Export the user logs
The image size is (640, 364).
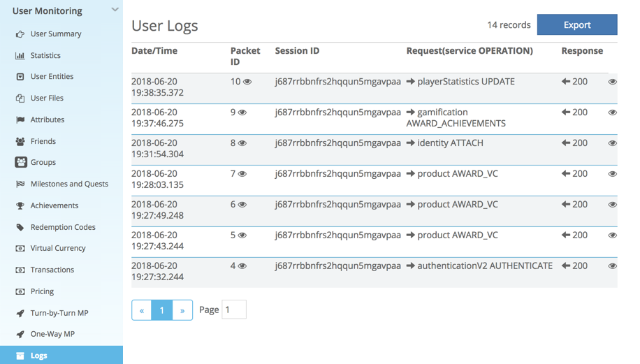[576, 24]
